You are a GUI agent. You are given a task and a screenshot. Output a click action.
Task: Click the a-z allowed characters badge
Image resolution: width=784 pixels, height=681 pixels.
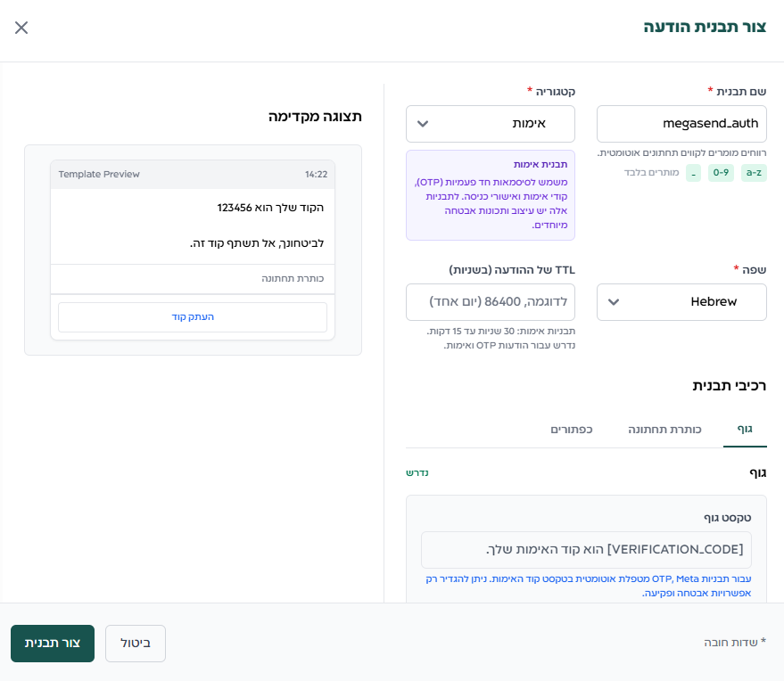point(754,173)
